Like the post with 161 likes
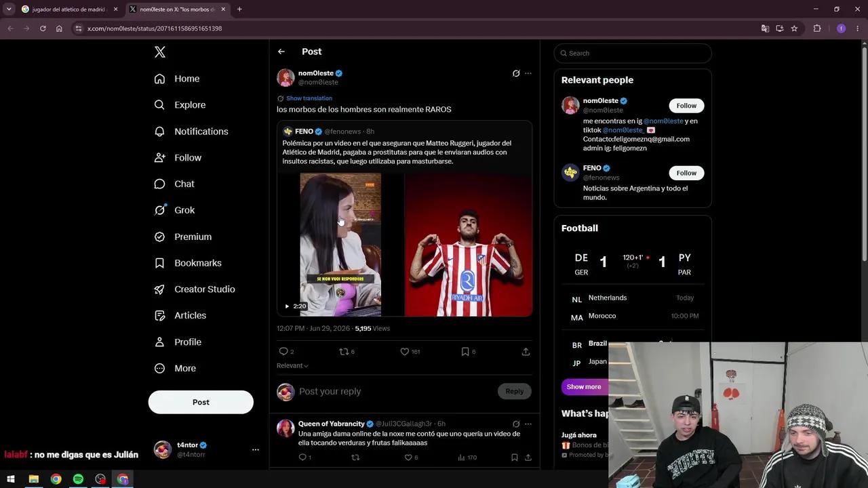 (x=404, y=352)
